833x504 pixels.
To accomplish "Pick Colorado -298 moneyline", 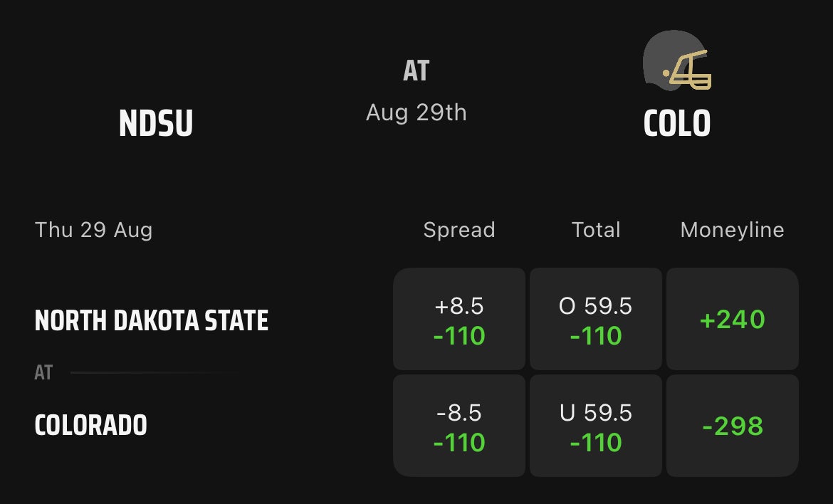I will click(732, 426).
